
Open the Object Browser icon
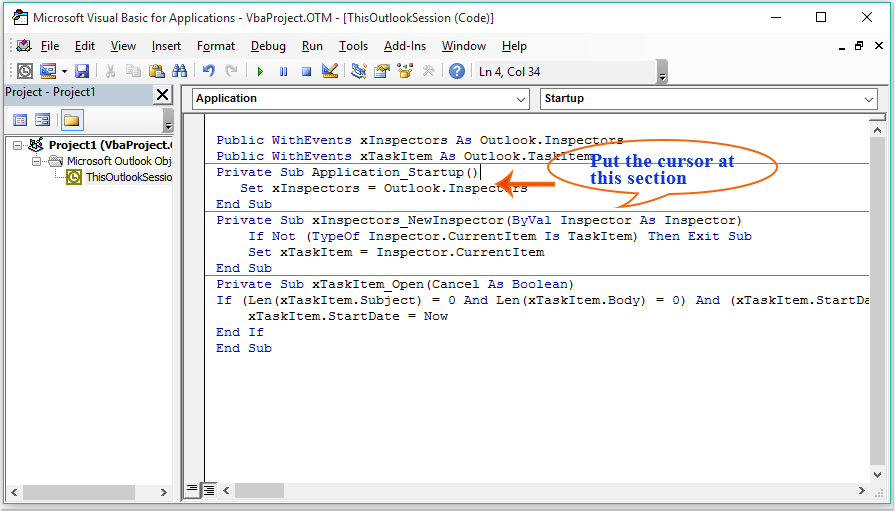[405, 71]
